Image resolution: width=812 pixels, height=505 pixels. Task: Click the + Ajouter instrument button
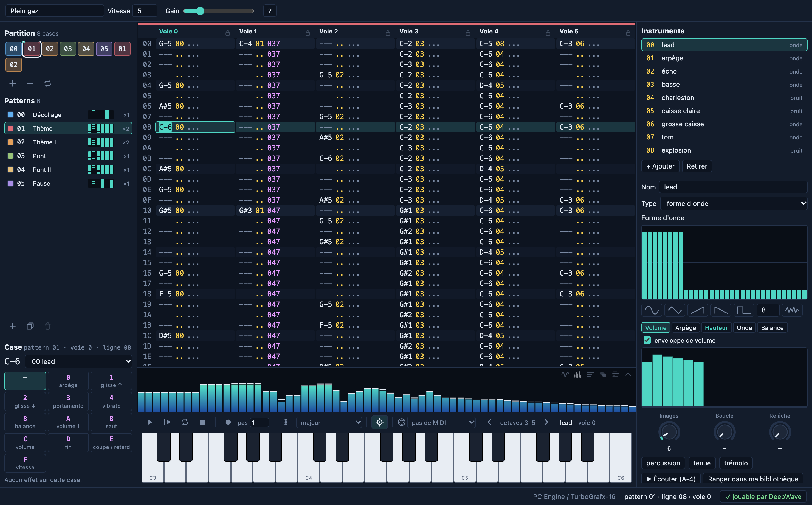pos(660,166)
